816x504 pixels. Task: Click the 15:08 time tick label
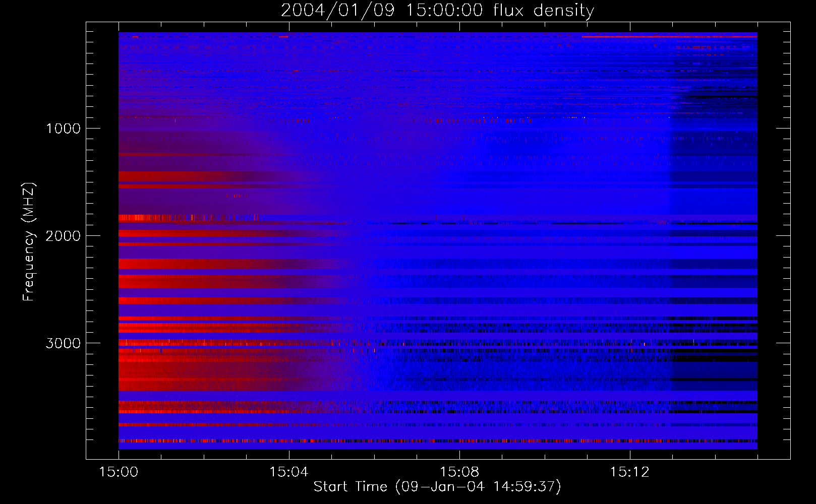(x=459, y=472)
